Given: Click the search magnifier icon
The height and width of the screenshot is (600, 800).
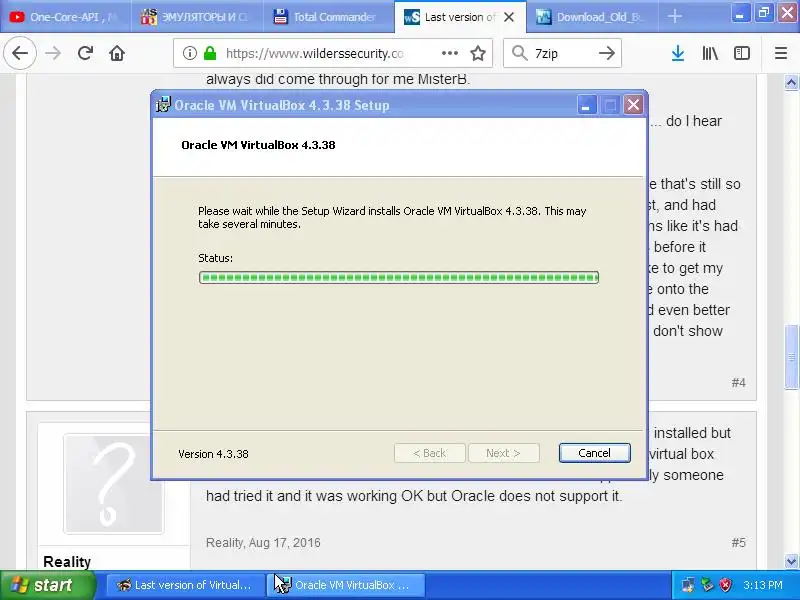Looking at the screenshot, I should (x=519, y=53).
